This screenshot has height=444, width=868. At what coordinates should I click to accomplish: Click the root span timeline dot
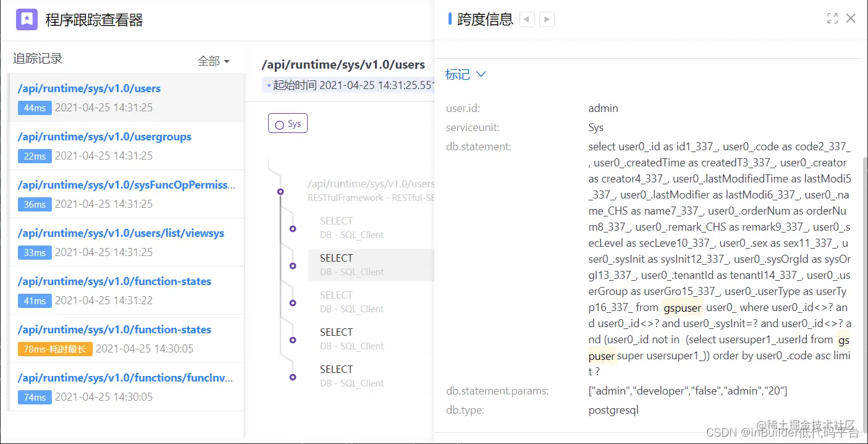(280, 192)
